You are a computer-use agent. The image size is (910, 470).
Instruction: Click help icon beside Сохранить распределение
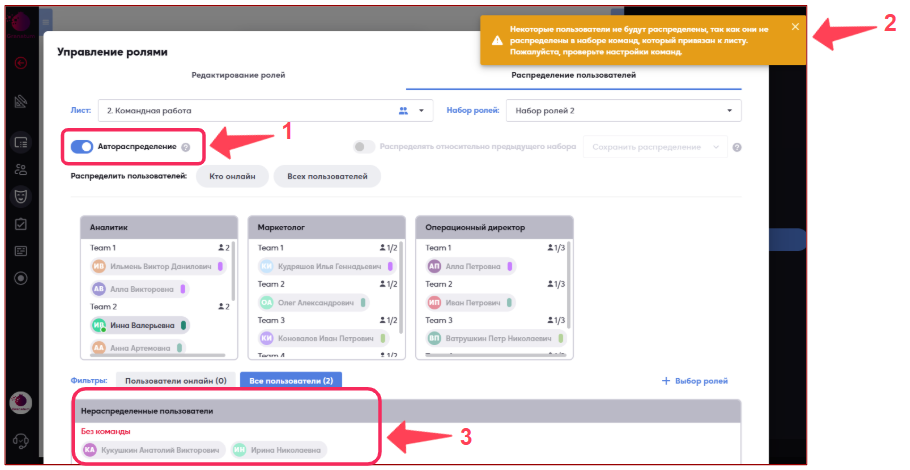point(737,148)
